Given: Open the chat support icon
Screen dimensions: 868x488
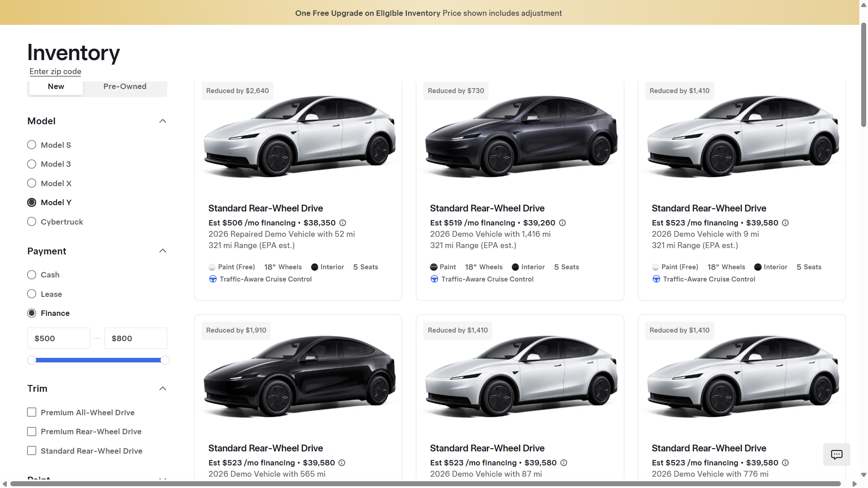Looking at the screenshot, I should (836, 455).
